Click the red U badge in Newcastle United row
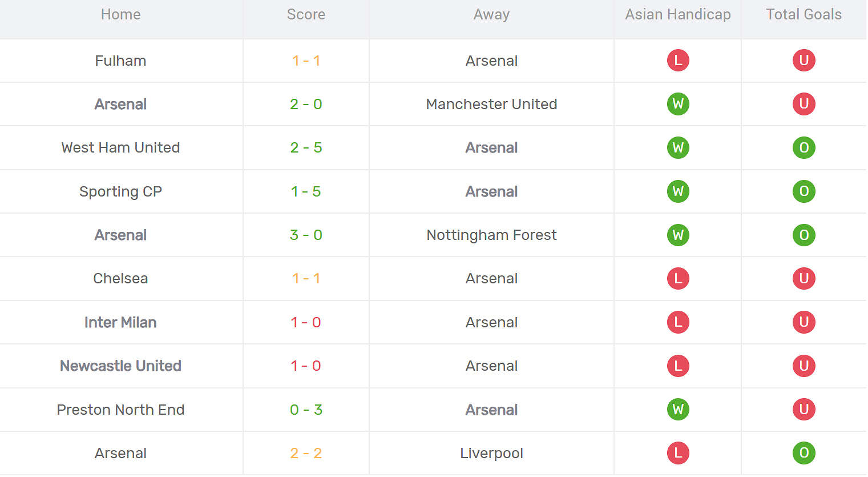This screenshot has width=868, height=477. click(x=804, y=366)
